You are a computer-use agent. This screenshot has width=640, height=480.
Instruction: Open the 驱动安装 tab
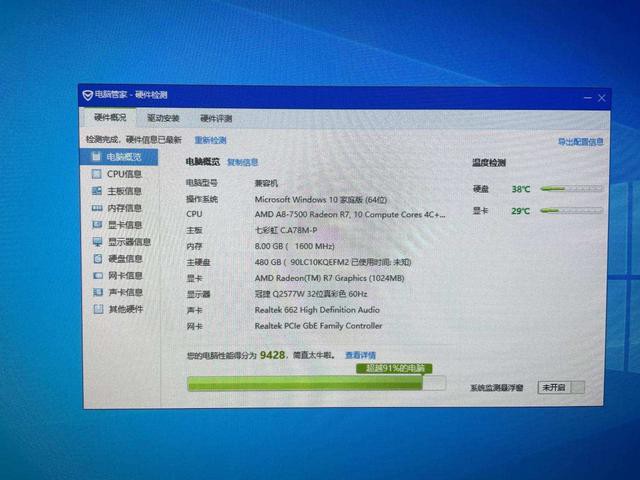[x=163, y=118]
